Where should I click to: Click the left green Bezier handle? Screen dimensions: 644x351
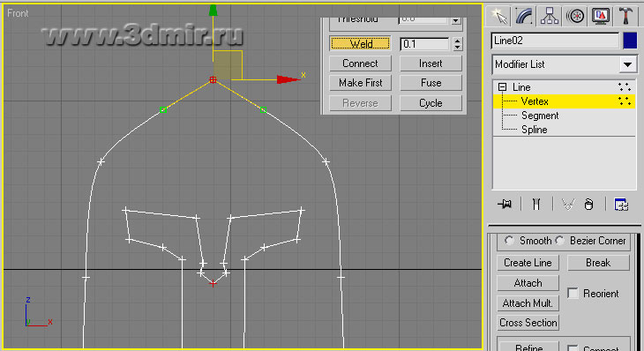click(163, 109)
